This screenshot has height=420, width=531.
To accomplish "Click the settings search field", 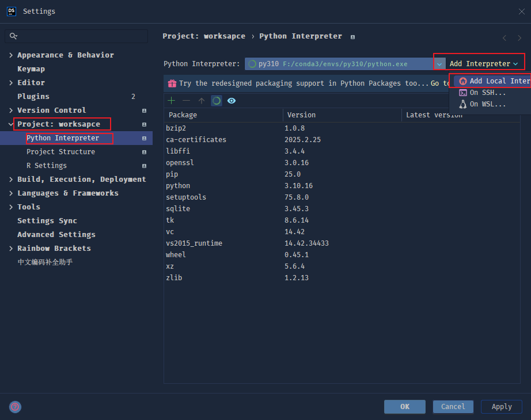I will pyautogui.click(x=76, y=36).
